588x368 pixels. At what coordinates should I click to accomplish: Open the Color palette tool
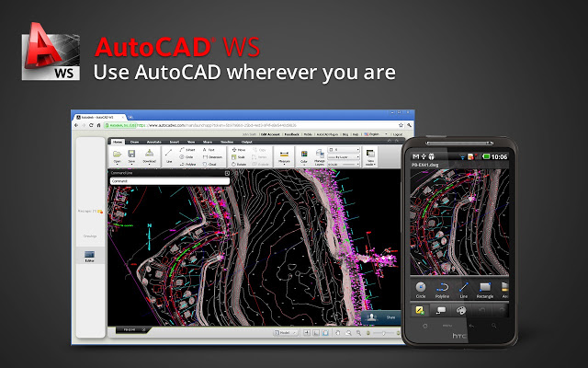[x=304, y=156]
